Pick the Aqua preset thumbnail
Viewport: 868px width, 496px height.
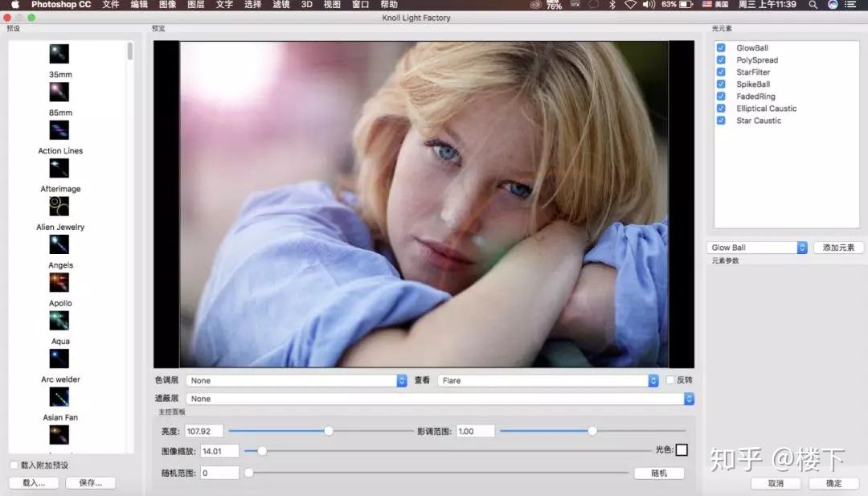[59, 321]
